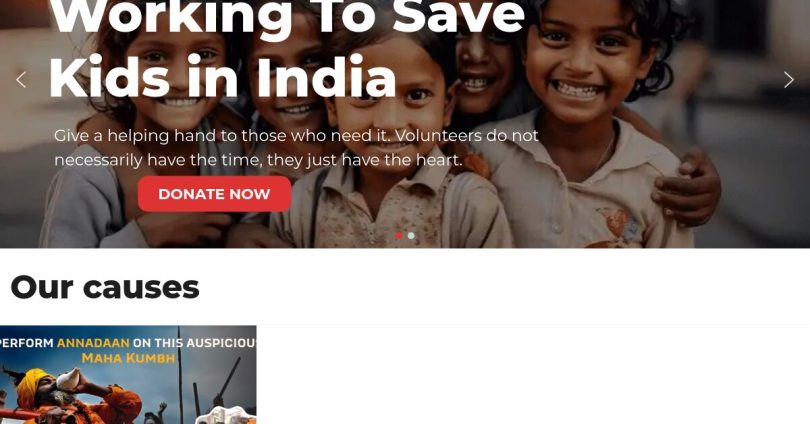This screenshot has width=810, height=424.
Task: Click the 'necessarily have the time' text line
Action: pyautogui.click(x=258, y=160)
